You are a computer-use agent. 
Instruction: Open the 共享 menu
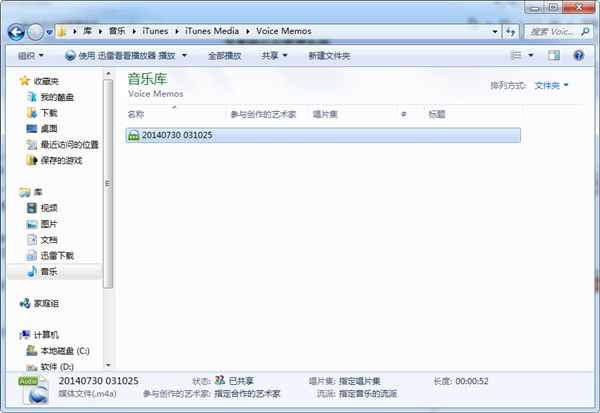(x=274, y=56)
